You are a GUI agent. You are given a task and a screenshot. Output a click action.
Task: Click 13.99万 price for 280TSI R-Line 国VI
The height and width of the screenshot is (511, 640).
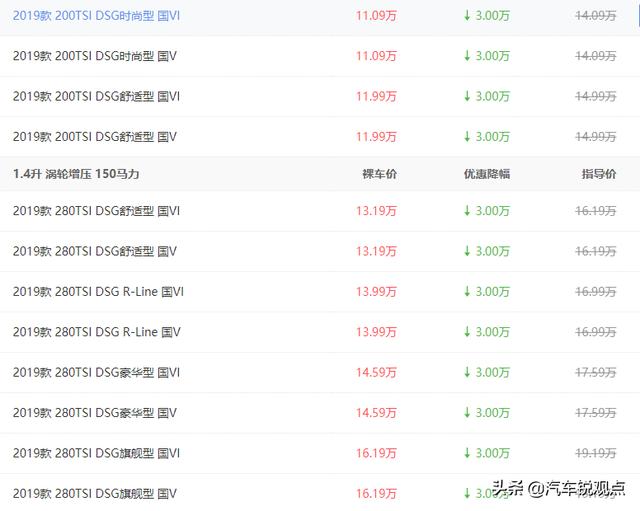tap(376, 291)
